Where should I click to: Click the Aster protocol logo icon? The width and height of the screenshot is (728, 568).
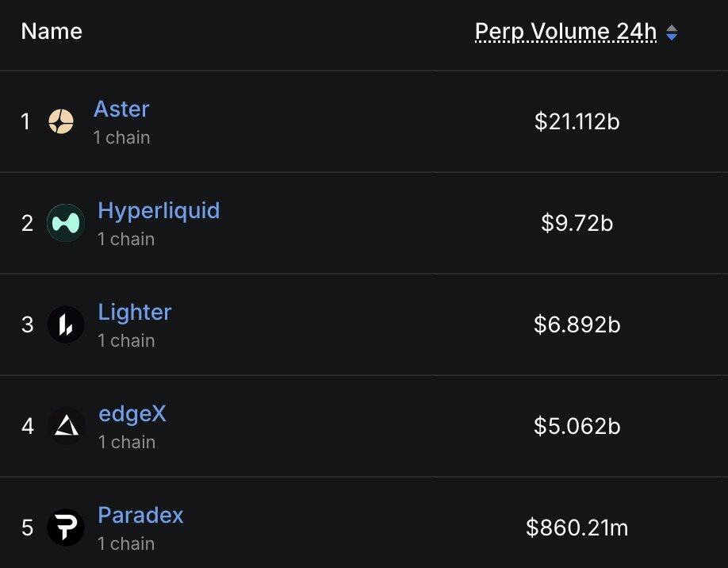click(x=61, y=121)
